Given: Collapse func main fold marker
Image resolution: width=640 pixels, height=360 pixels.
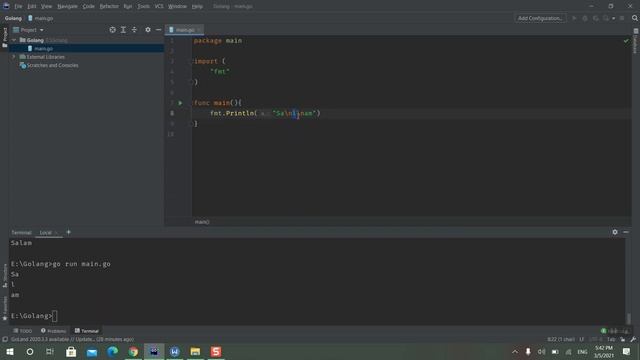Looking at the screenshot, I should pyautogui.click(x=193, y=103).
